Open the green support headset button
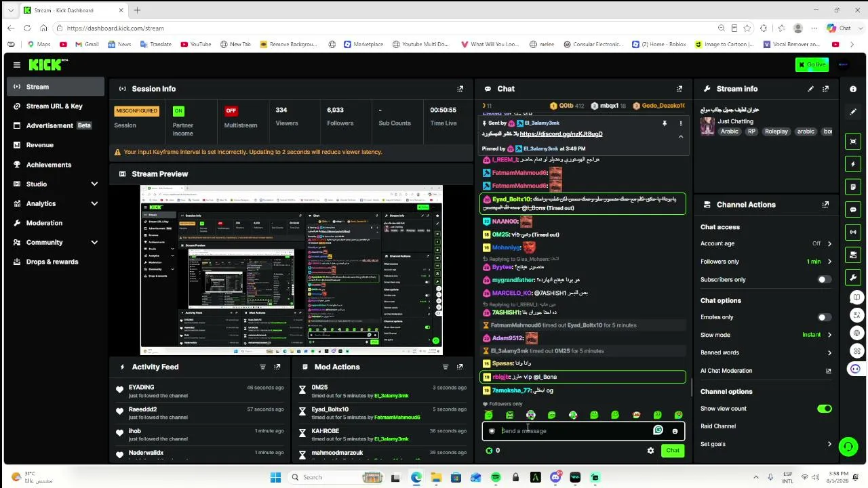 click(848, 446)
